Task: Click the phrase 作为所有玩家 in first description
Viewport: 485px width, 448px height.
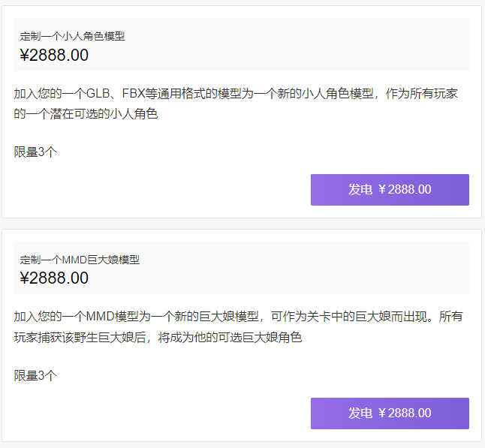Action: (x=422, y=93)
